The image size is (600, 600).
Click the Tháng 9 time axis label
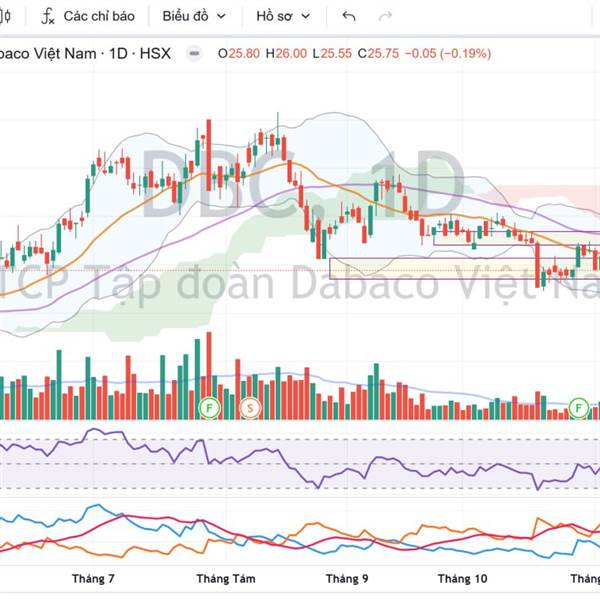pyautogui.click(x=347, y=579)
